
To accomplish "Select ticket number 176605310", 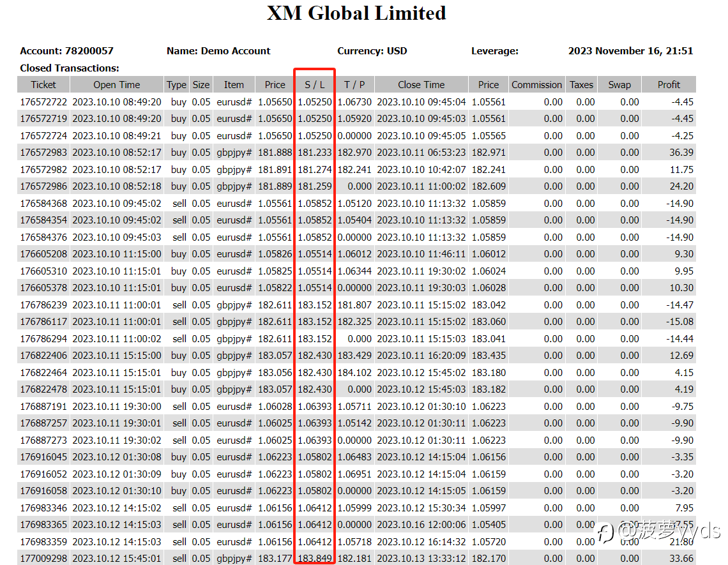I will pyautogui.click(x=43, y=271).
